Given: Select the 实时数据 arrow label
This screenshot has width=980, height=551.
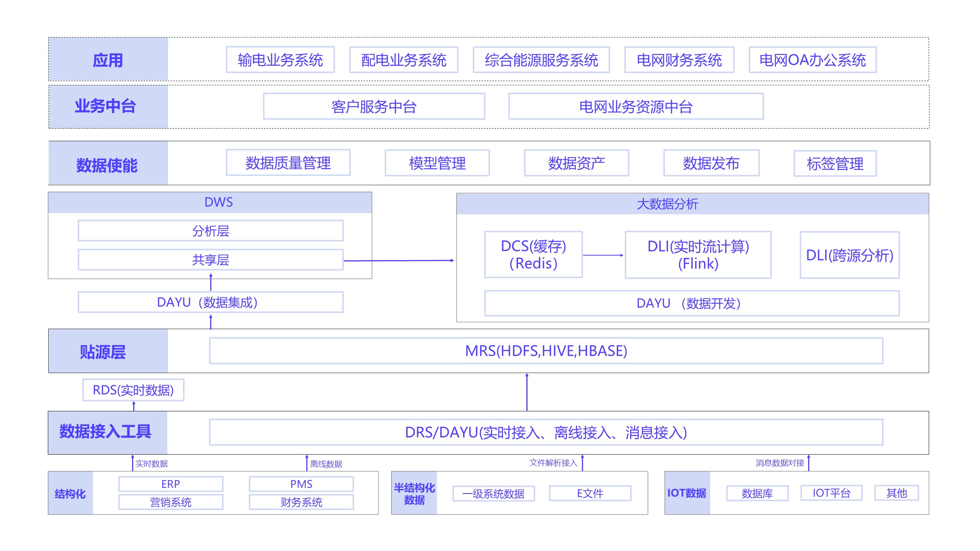Looking at the screenshot, I should tap(152, 464).
